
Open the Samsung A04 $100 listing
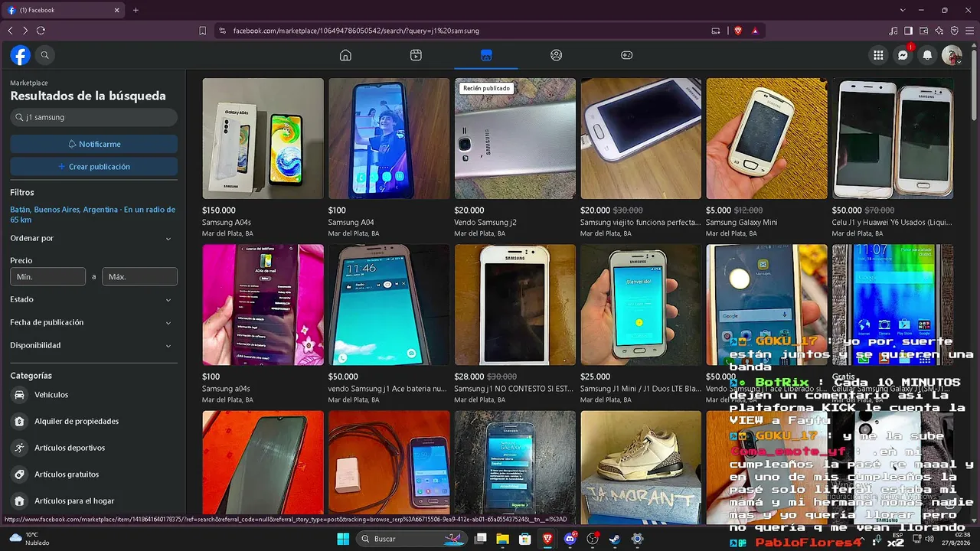tap(389, 158)
